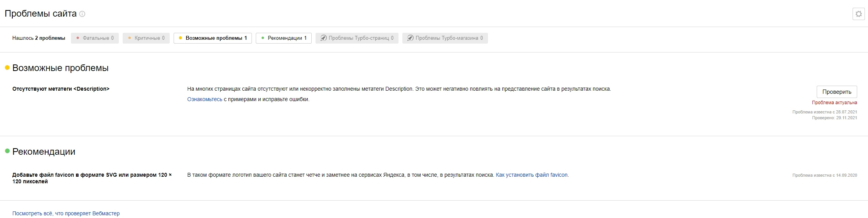Click the "Нашлось 2 проблемы" summary text
868x218 pixels.
pos(39,38)
